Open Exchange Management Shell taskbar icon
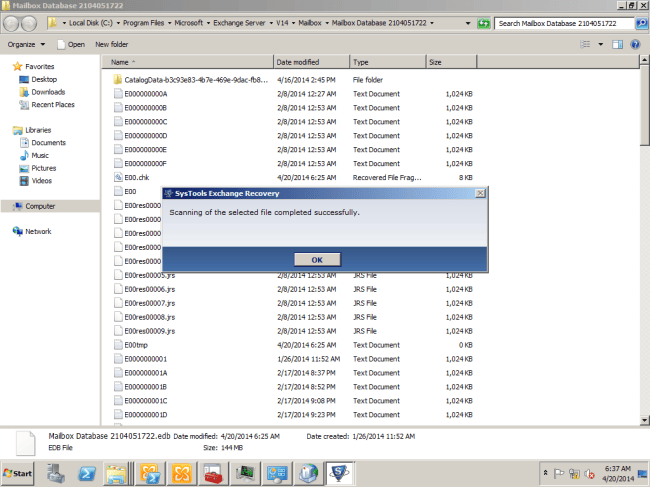The image size is (650, 487). coord(150,473)
